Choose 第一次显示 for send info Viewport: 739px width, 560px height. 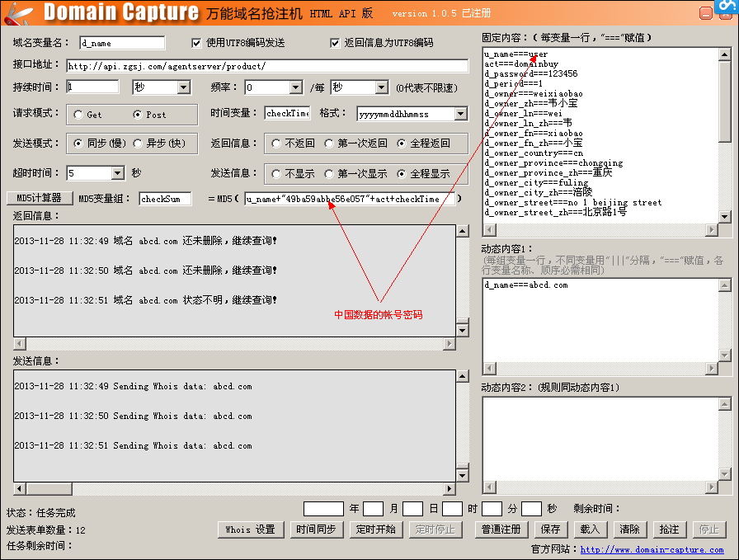pyautogui.click(x=329, y=174)
